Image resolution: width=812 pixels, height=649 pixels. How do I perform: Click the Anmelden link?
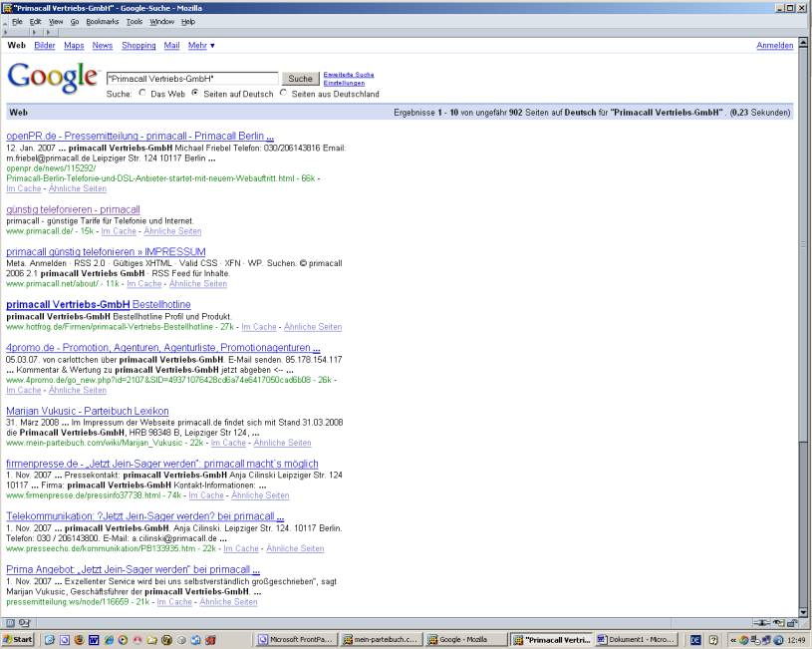tap(775, 46)
